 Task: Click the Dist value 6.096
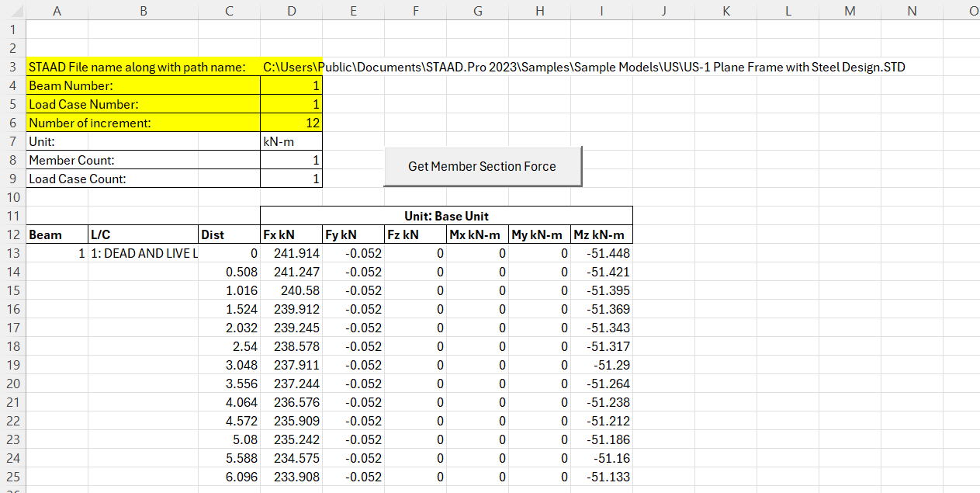[230, 477]
